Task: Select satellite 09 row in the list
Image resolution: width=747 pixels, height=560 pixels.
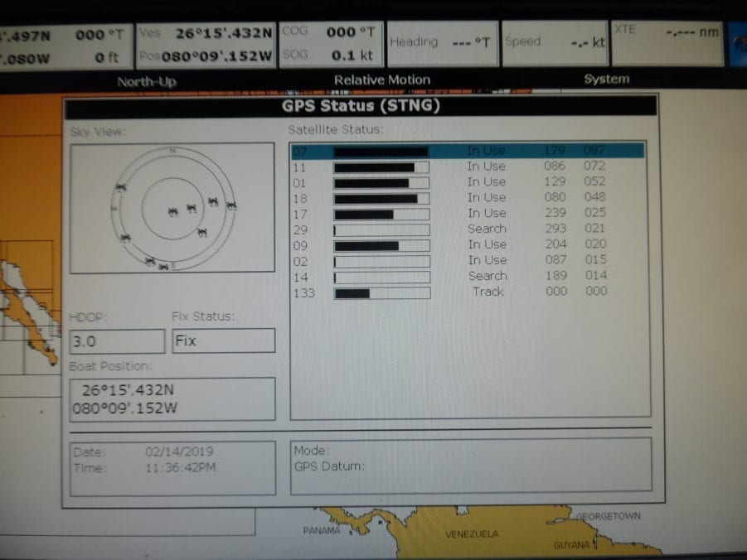Action: 468,244
